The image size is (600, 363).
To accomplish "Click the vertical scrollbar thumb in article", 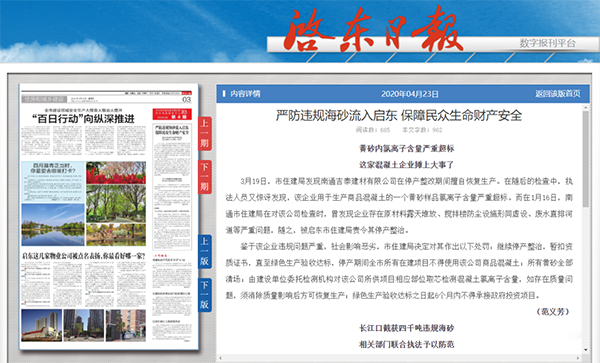I will tap(585, 159).
